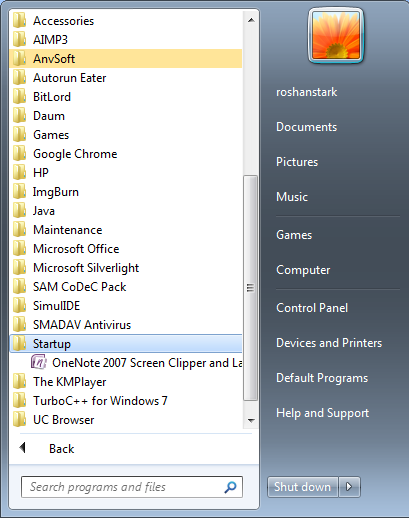Click the HP folder icon

click(19, 173)
